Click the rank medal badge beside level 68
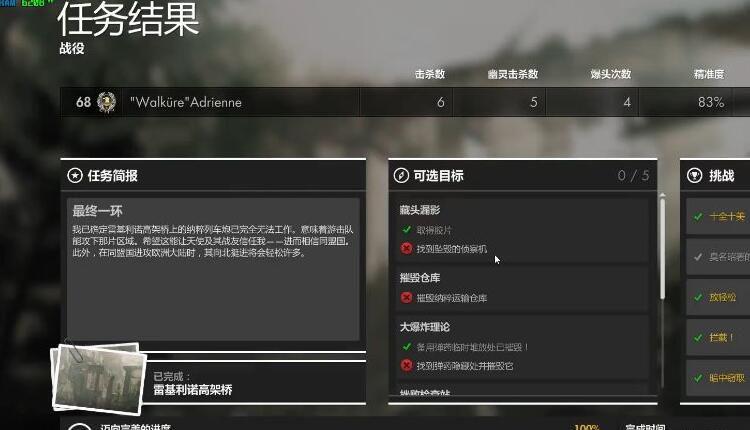The image size is (750, 430). point(106,102)
